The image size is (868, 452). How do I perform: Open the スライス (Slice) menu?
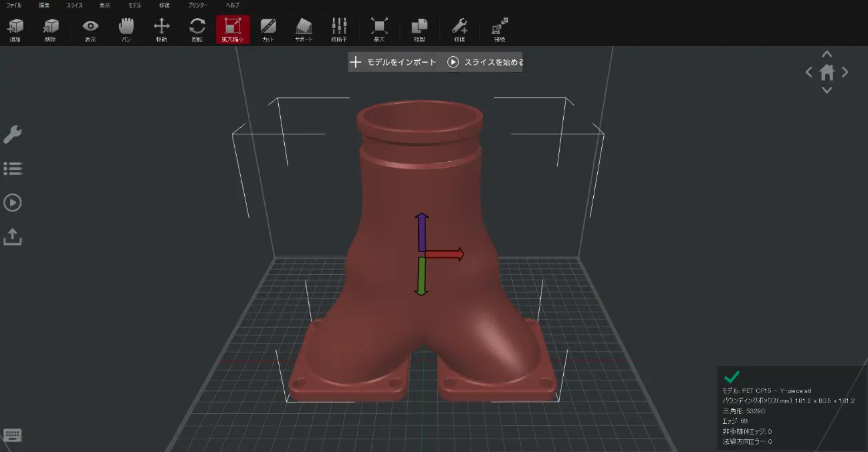pos(74,5)
